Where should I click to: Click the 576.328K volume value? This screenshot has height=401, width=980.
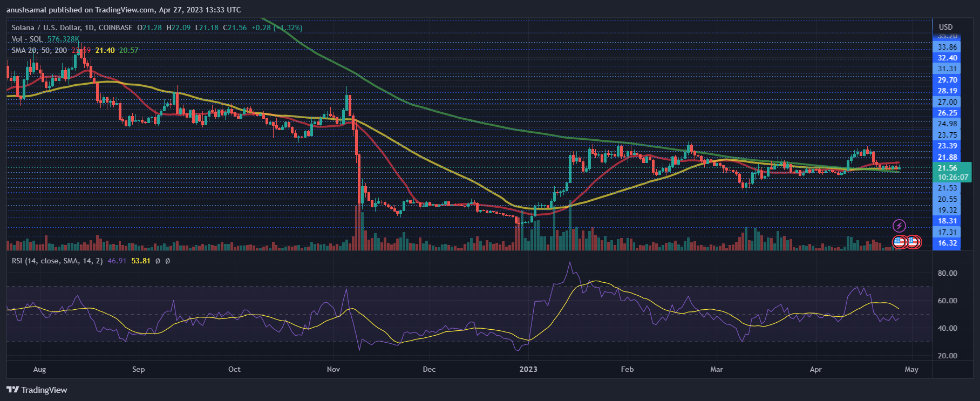(63, 39)
